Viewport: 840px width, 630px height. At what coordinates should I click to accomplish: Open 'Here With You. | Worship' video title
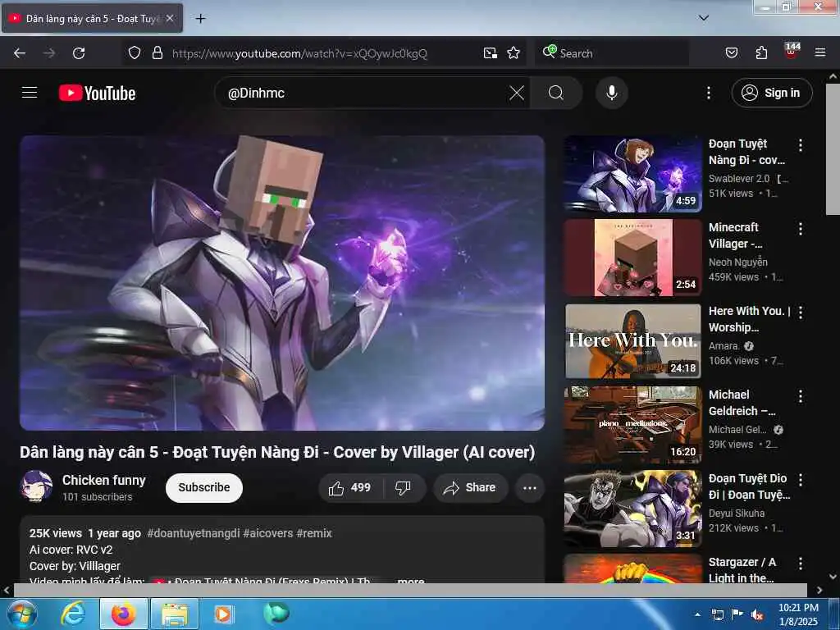click(749, 319)
